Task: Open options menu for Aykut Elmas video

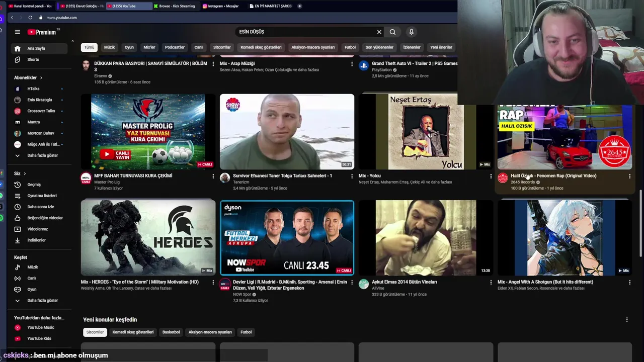Action: click(x=491, y=282)
